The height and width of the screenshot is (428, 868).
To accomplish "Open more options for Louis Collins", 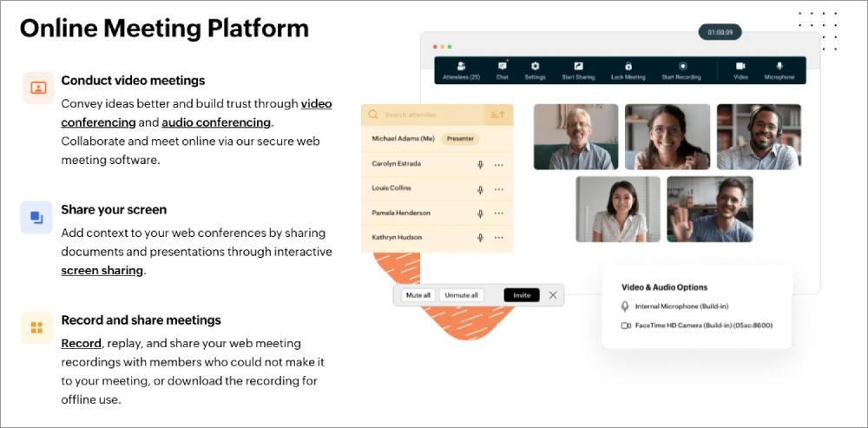I will 499,189.
